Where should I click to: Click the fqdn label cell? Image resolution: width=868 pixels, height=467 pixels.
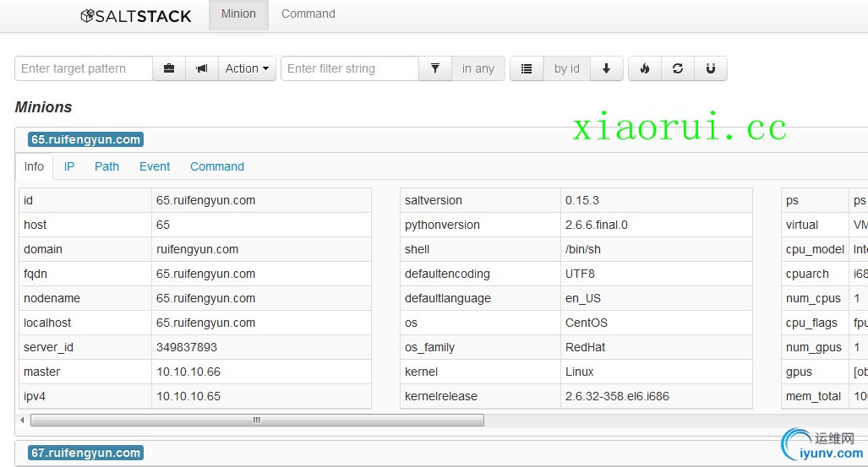(x=85, y=274)
